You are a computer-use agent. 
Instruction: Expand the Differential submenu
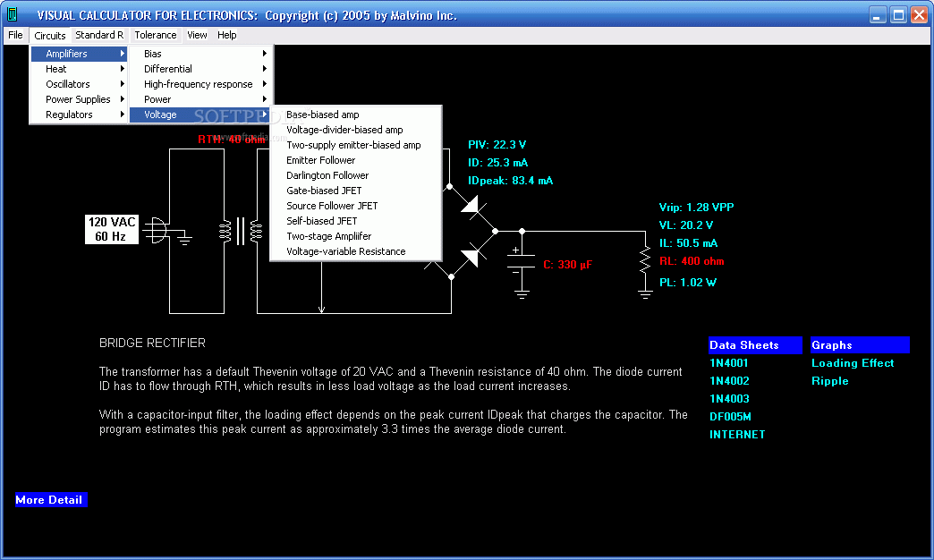[x=200, y=69]
